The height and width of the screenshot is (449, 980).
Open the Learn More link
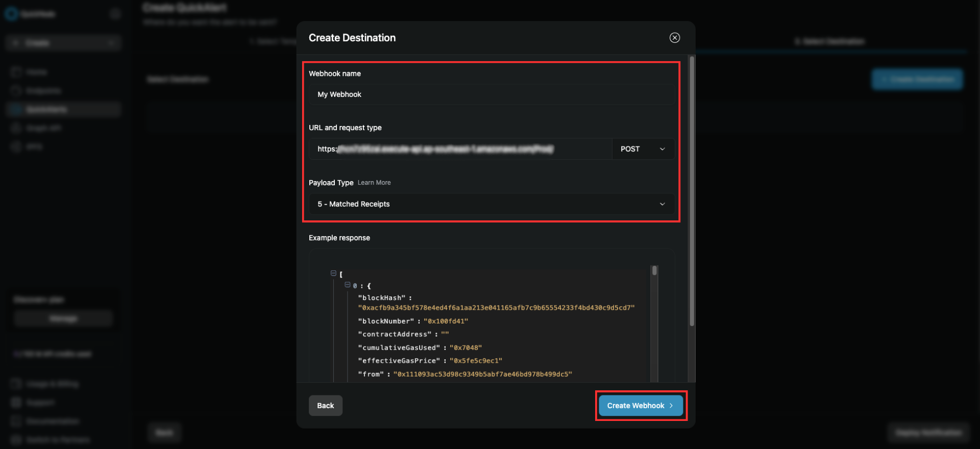point(374,183)
